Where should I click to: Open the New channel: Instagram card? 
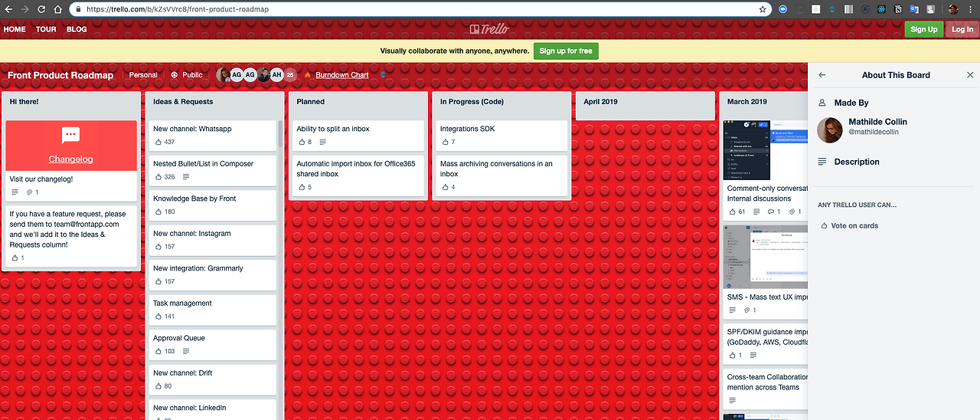coord(212,240)
